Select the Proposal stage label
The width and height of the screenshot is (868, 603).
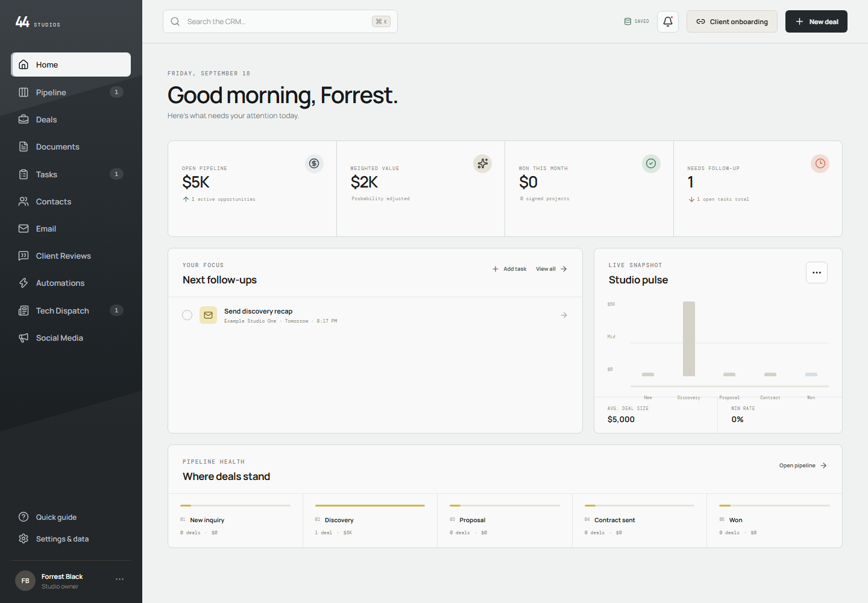[473, 520]
